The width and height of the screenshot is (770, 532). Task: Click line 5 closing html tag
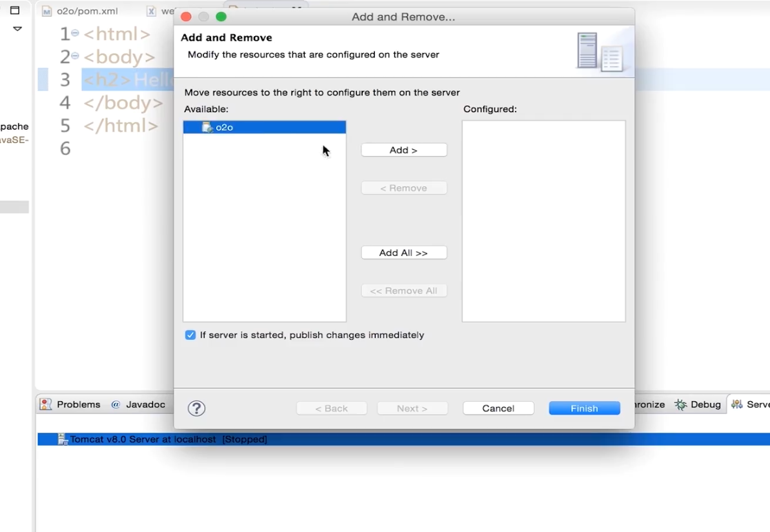pos(121,126)
